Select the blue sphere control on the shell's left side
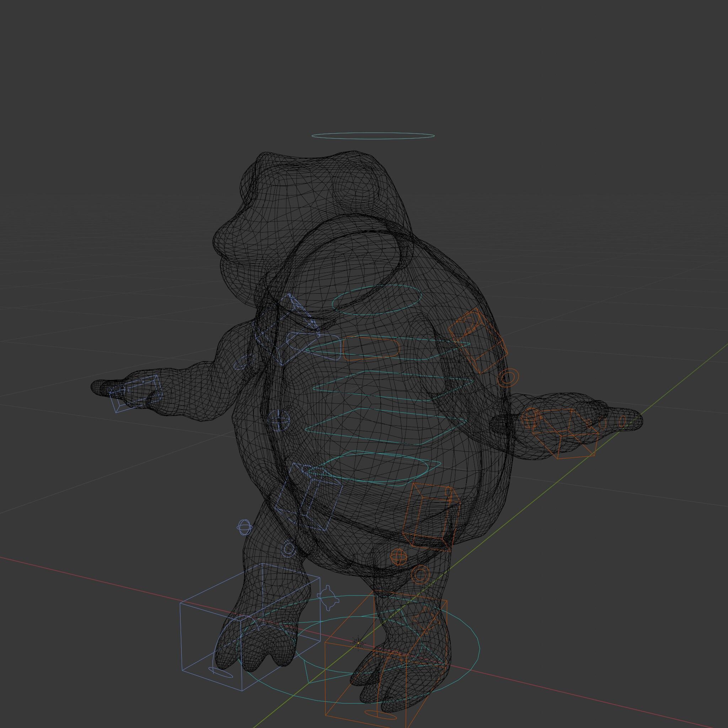Viewport: 728px width, 728px height. pyautogui.click(x=278, y=421)
